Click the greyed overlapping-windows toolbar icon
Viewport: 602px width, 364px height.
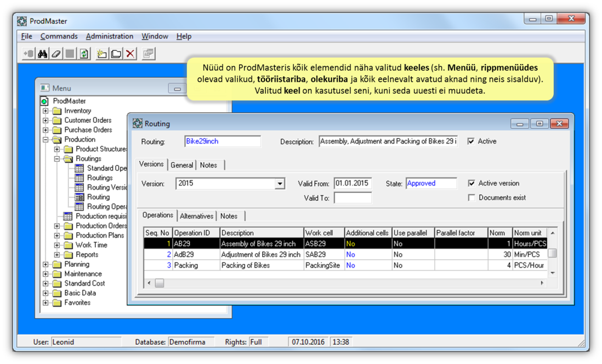(x=148, y=54)
